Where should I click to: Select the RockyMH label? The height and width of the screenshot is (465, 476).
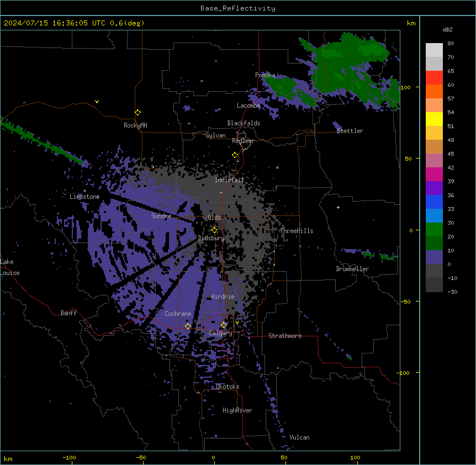[x=135, y=125]
